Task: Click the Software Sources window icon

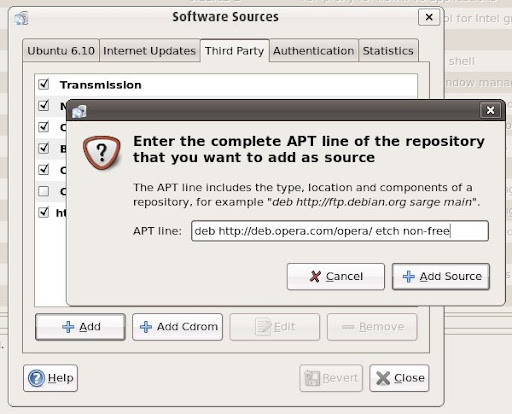Action: pyautogui.click(x=21, y=18)
